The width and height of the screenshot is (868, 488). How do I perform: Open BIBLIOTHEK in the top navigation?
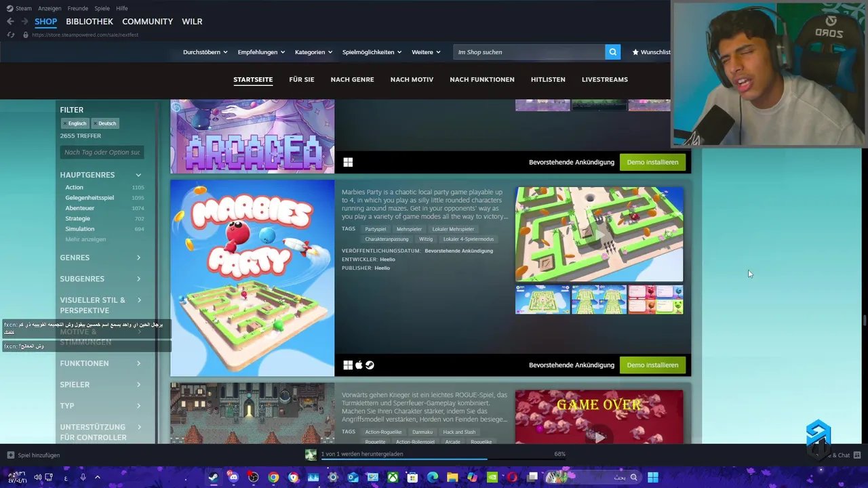(x=90, y=22)
